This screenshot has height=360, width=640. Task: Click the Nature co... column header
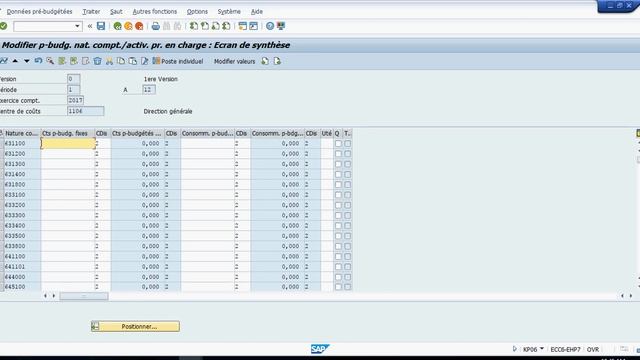[x=21, y=133]
